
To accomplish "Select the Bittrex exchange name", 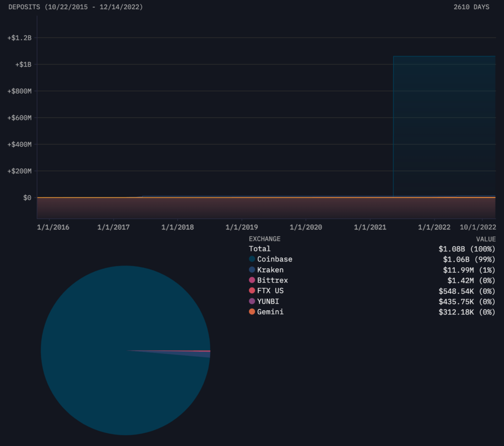I will pos(273,281).
